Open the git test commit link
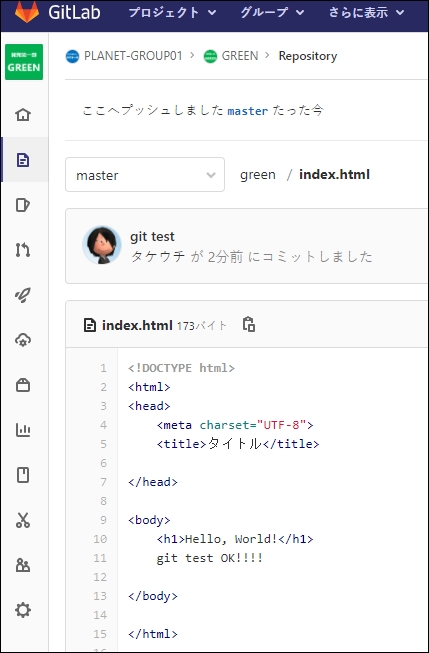This screenshot has width=429, height=653. pyautogui.click(x=152, y=237)
